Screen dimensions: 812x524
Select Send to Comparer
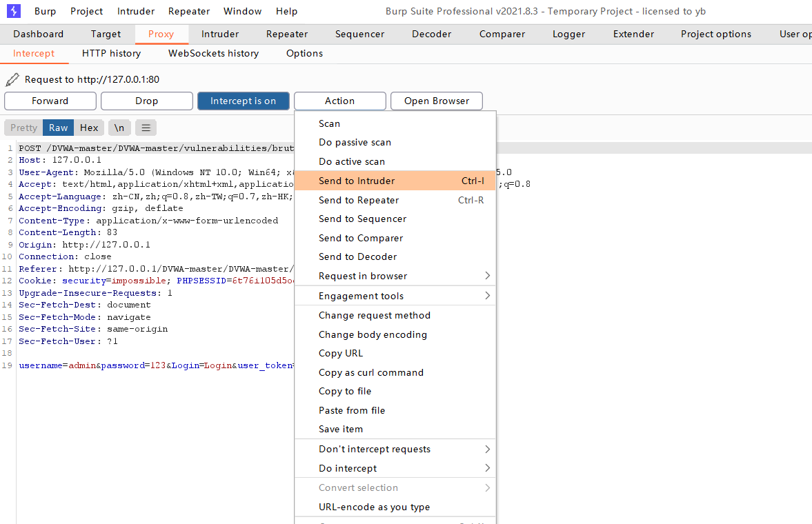(x=395, y=238)
